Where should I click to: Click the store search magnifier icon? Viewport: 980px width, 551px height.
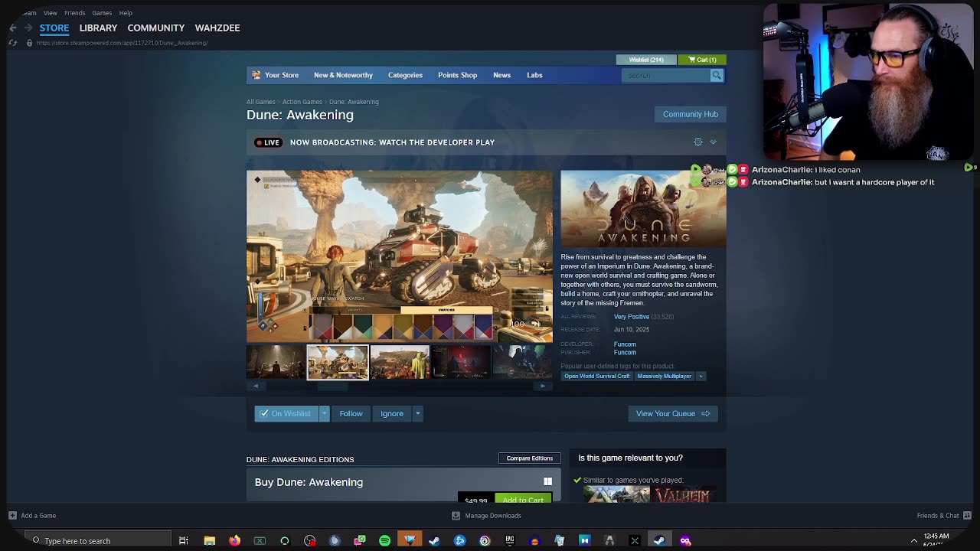pos(716,75)
